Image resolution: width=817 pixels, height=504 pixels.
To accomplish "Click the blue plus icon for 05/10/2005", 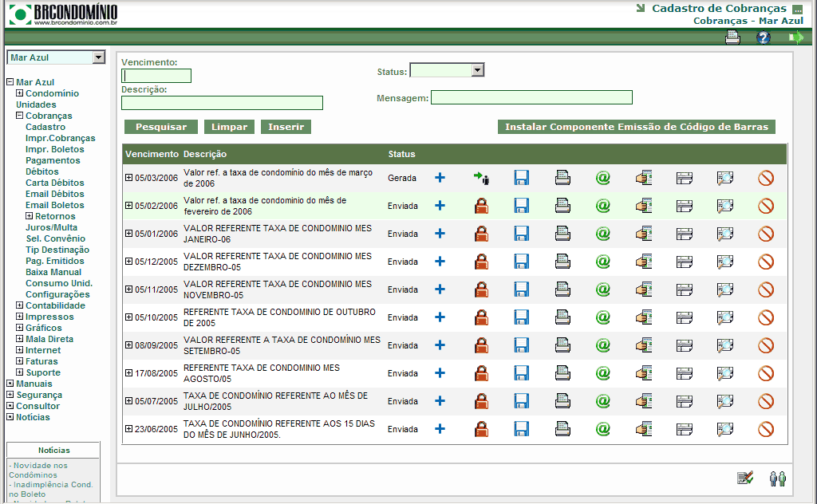I will tap(440, 317).
